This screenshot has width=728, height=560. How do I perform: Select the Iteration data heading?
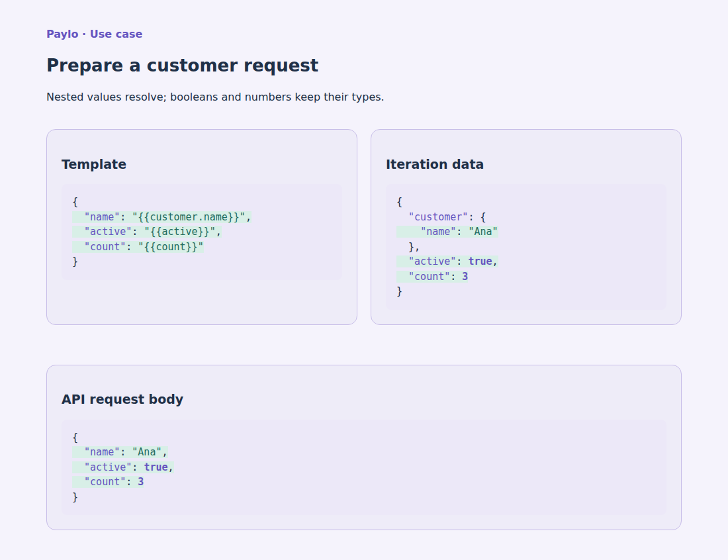coord(435,164)
